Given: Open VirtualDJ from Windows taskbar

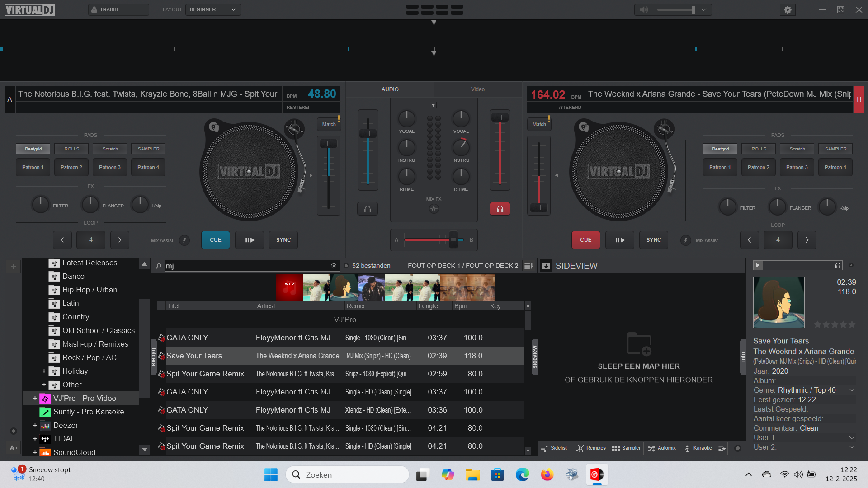Looking at the screenshot, I should [x=597, y=474].
